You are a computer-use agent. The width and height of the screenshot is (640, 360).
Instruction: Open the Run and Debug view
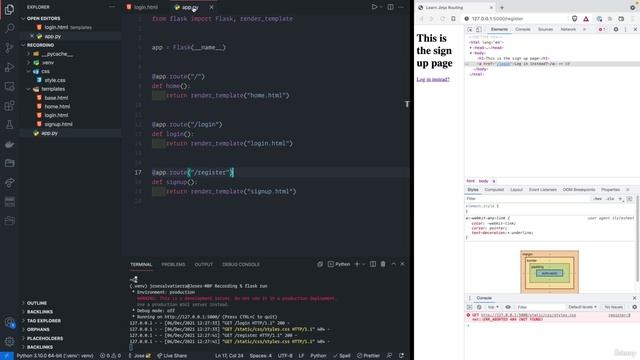point(9,67)
